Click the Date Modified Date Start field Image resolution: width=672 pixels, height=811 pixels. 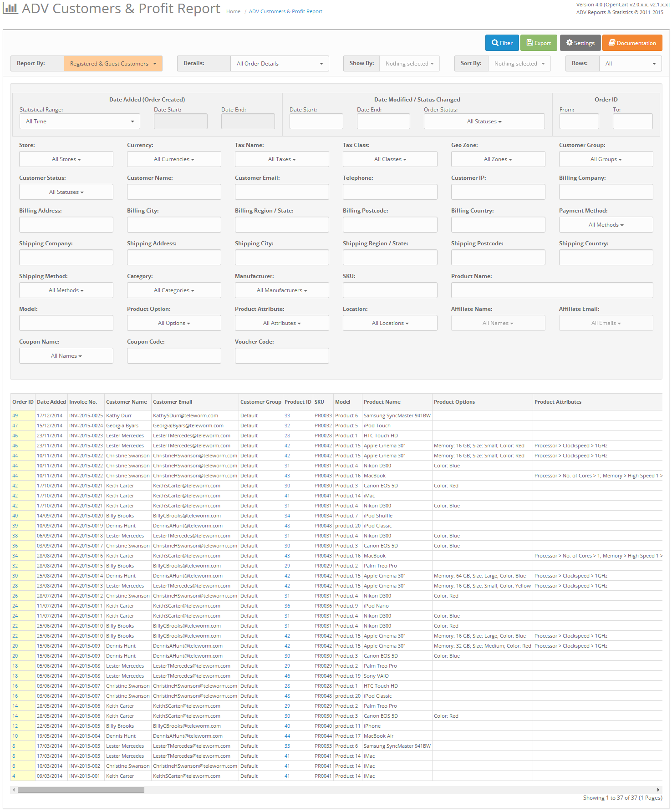click(x=316, y=122)
